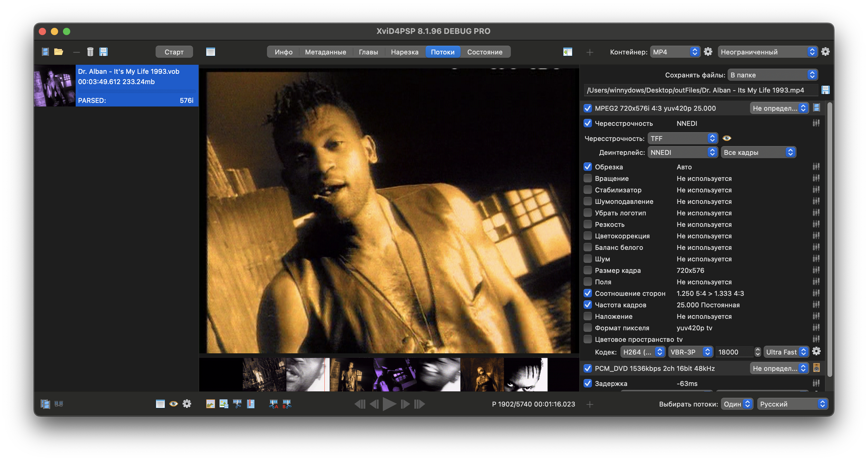Enable the Вращение checkbox

pyautogui.click(x=588, y=178)
